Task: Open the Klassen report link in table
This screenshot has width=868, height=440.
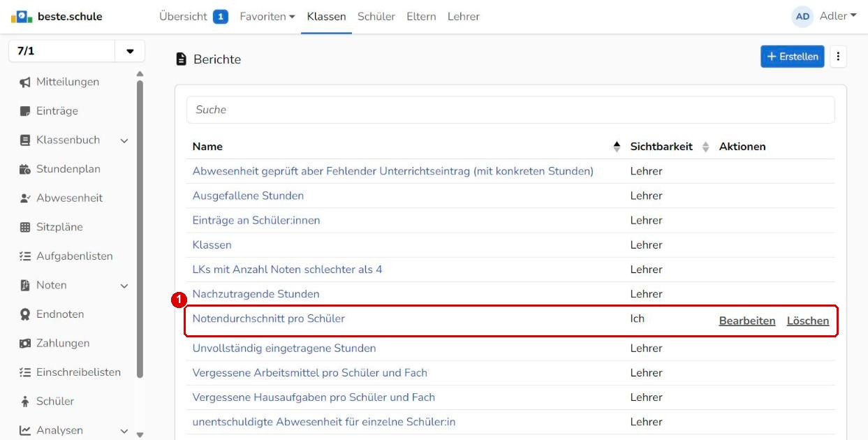Action: click(x=212, y=245)
